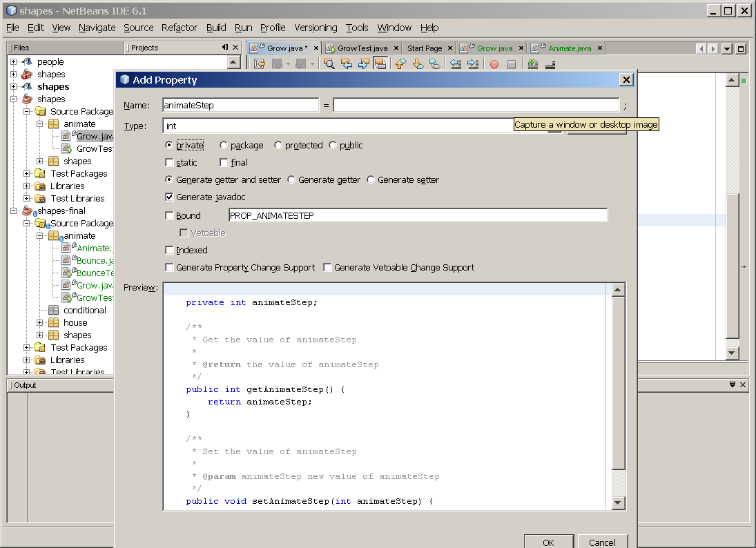Expand the house package in the tree
Image resolution: width=756 pixels, height=548 pixels.
coord(40,323)
